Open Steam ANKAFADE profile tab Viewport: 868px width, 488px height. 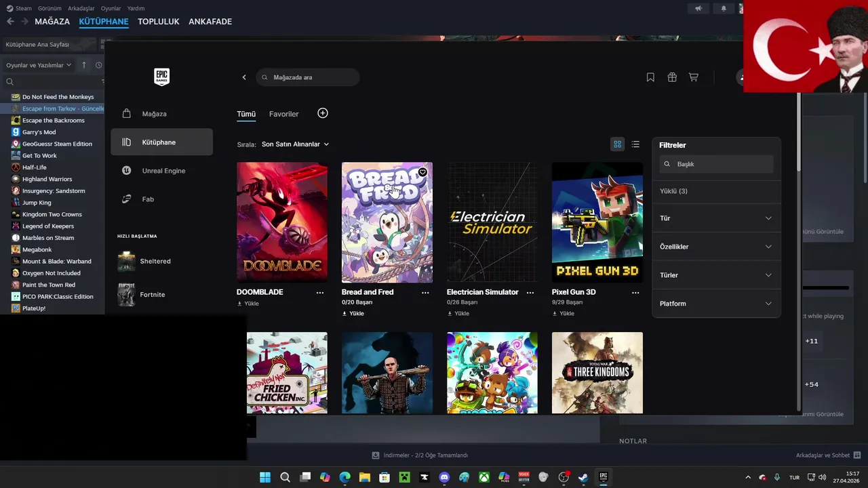tap(210, 22)
